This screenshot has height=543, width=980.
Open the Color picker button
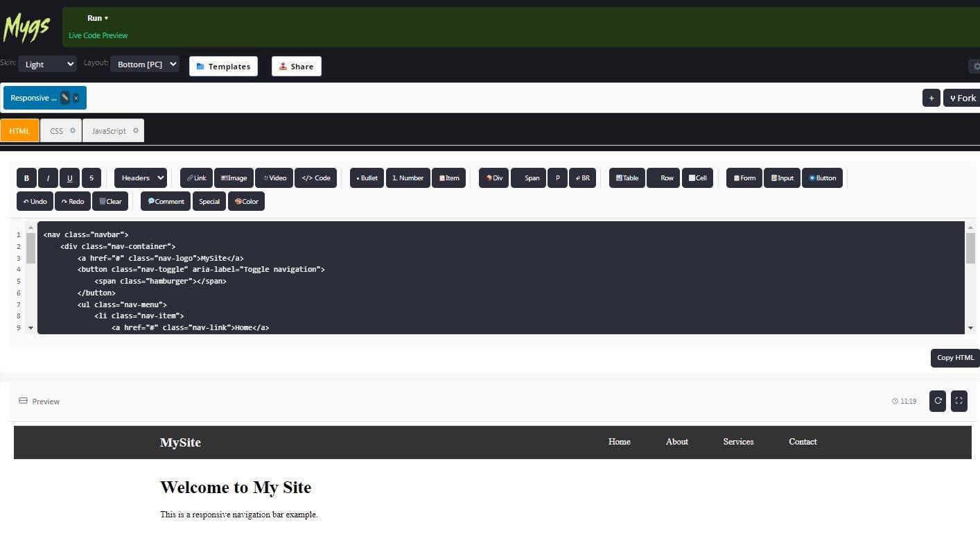(x=246, y=202)
